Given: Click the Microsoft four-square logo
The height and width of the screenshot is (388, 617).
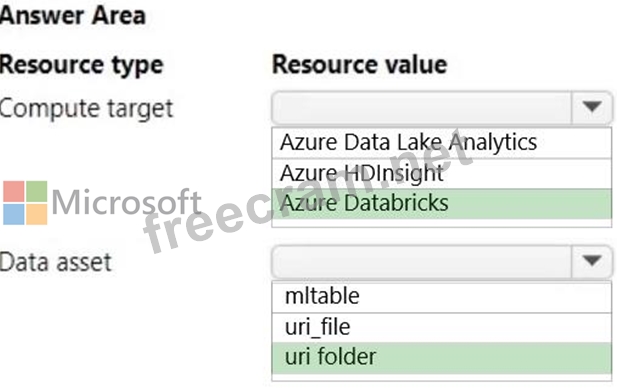Looking at the screenshot, I should (x=25, y=203).
